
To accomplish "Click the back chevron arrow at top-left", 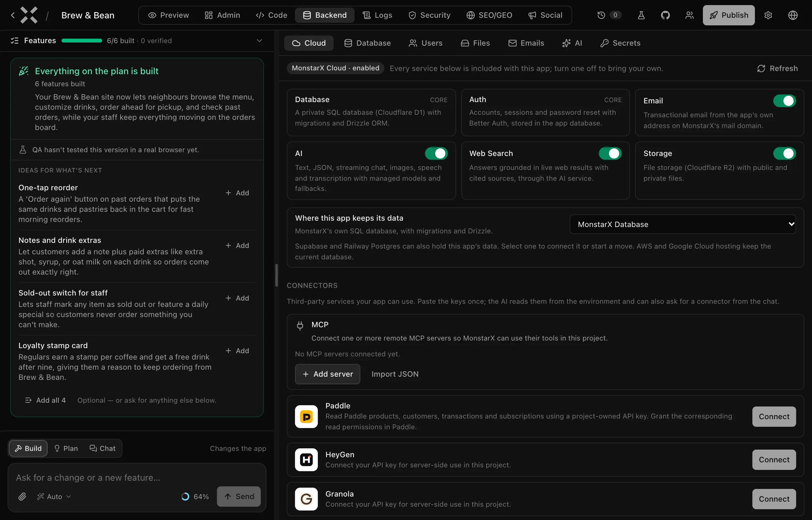I will [x=12, y=15].
